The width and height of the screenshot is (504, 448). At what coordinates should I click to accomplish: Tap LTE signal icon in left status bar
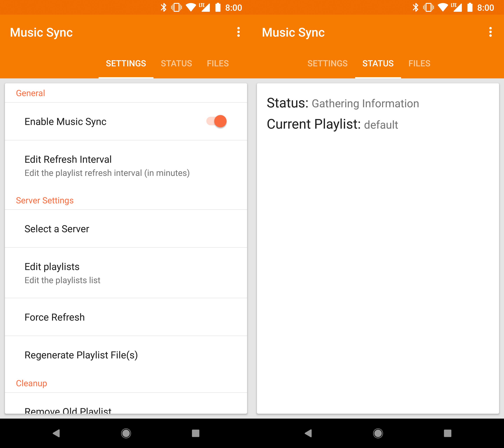tap(204, 7)
